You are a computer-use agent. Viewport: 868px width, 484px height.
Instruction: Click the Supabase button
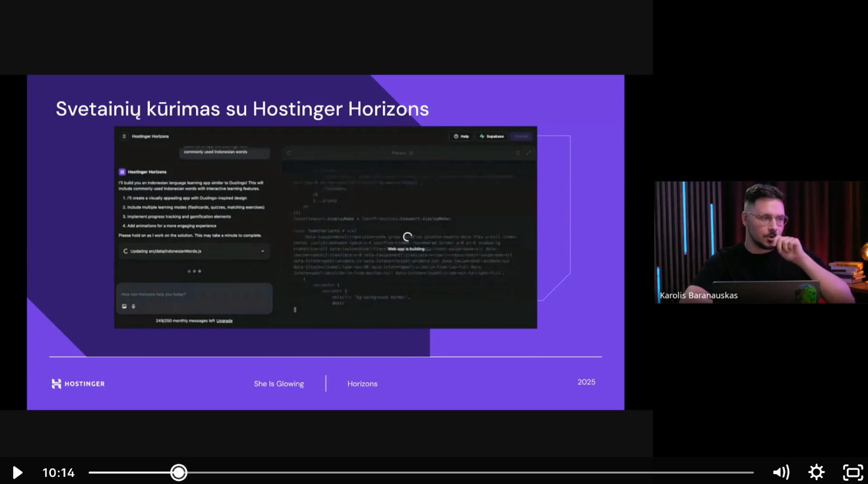492,136
